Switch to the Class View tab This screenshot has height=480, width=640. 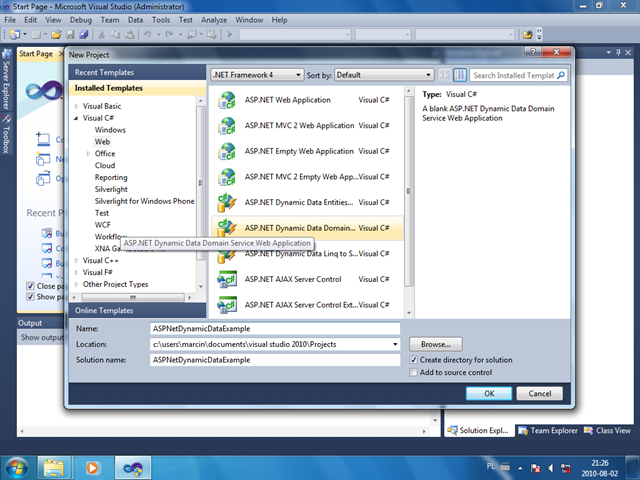(607, 431)
